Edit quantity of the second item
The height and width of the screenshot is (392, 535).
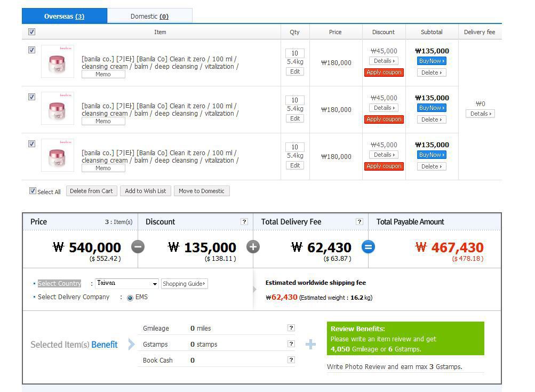click(x=295, y=118)
